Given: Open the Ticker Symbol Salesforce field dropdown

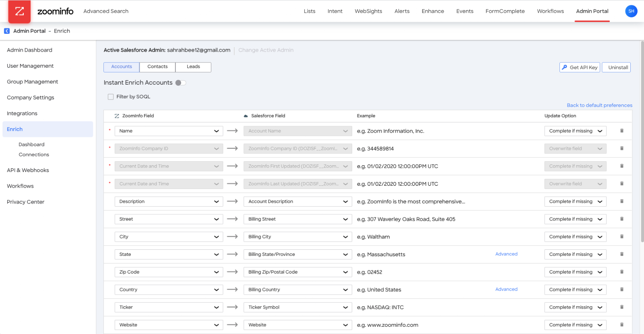Looking at the screenshot, I should click(x=298, y=307).
